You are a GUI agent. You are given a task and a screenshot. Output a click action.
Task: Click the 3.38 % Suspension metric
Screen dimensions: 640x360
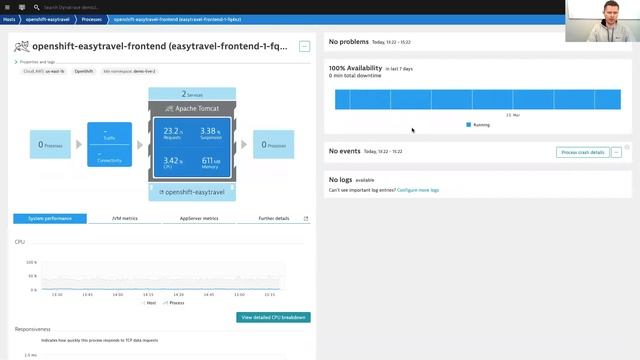211,133
